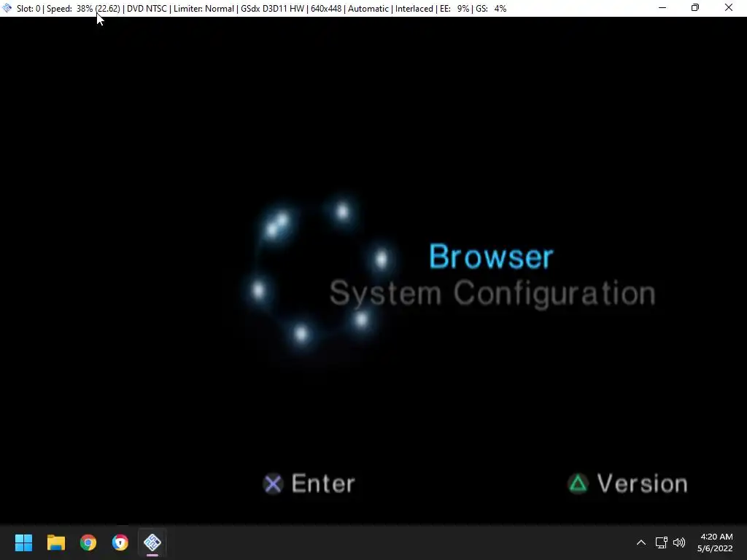
Task: Open the shield browser icon in the taskbar
Action: (120, 542)
